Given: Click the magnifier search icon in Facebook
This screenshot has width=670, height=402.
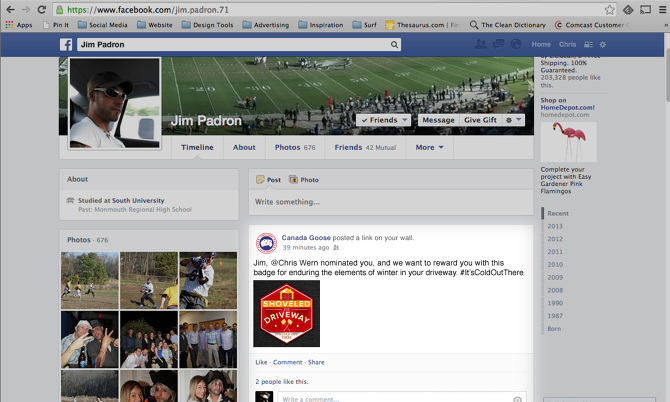Looking at the screenshot, I should click(x=394, y=44).
